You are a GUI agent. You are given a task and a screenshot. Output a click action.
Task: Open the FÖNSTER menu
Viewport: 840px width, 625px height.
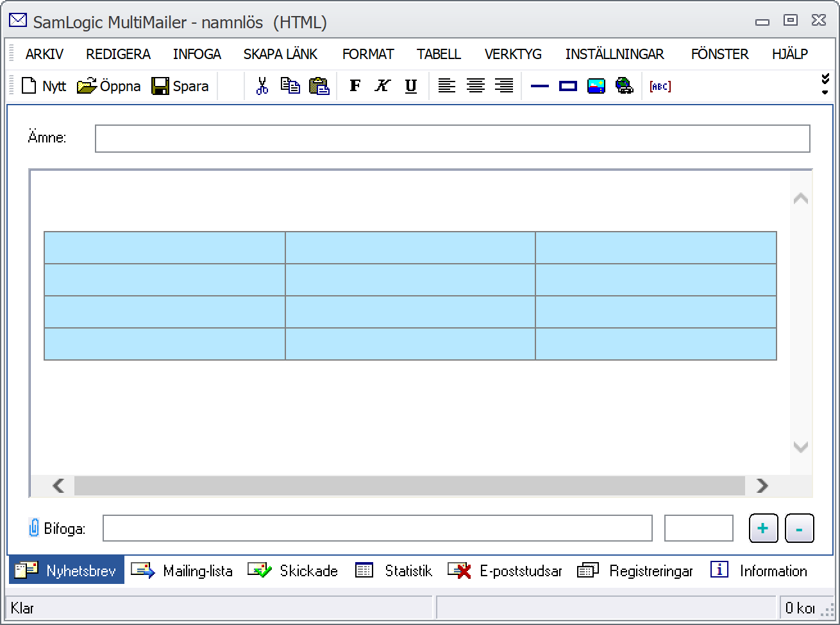point(719,55)
